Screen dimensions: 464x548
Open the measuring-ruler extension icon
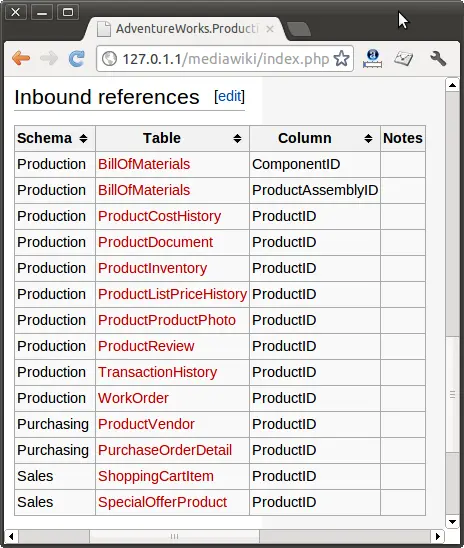click(x=372, y=59)
